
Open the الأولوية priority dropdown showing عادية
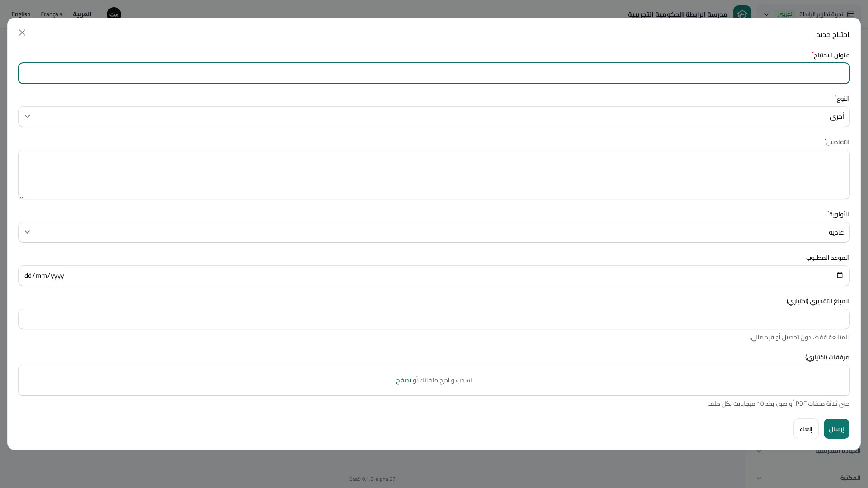tap(434, 232)
